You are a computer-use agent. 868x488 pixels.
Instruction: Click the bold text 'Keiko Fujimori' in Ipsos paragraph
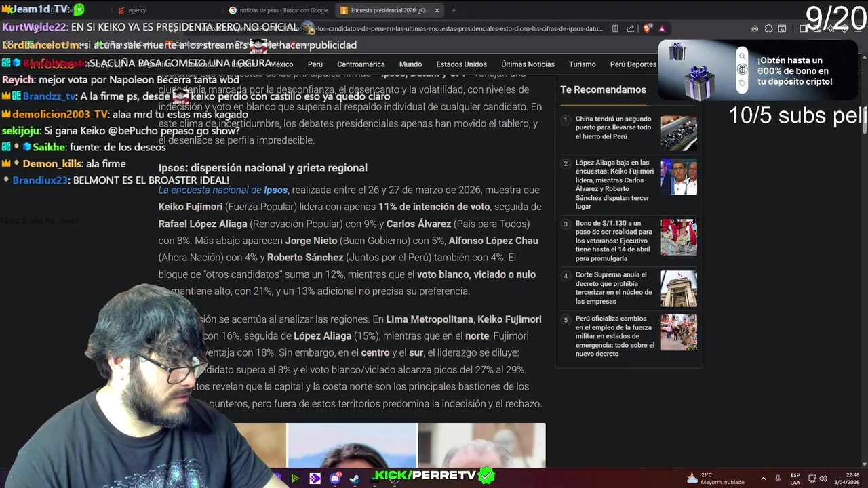(191, 207)
